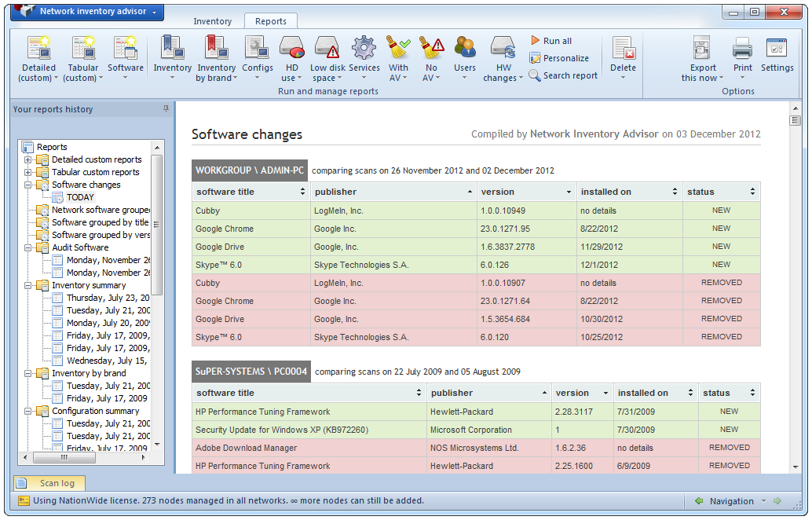Collapse the Software changes tree node
This screenshot has width=812, height=520.
[28, 185]
